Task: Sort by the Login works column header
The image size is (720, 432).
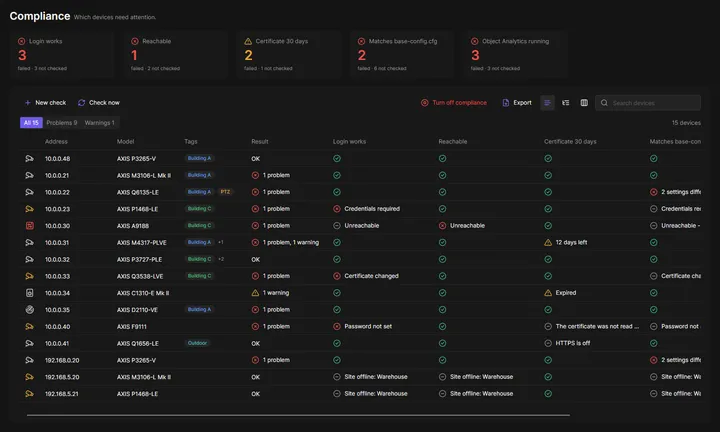Action: (349, 141)
